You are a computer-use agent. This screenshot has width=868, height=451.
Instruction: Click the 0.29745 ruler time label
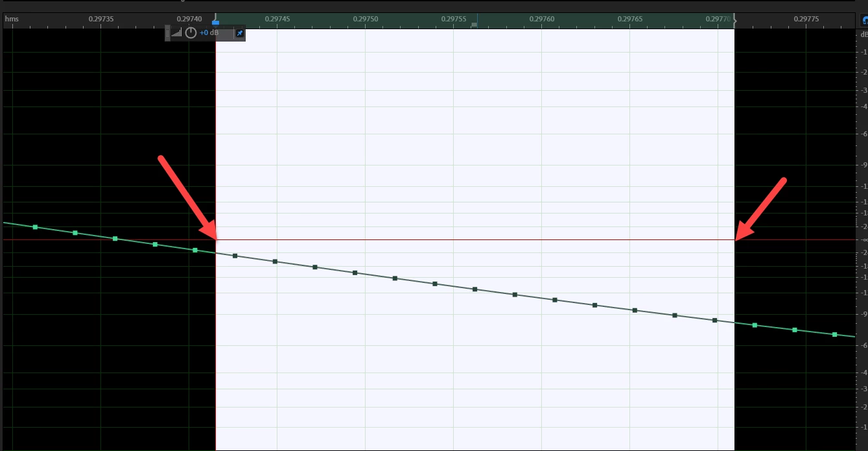pos(277,19)
